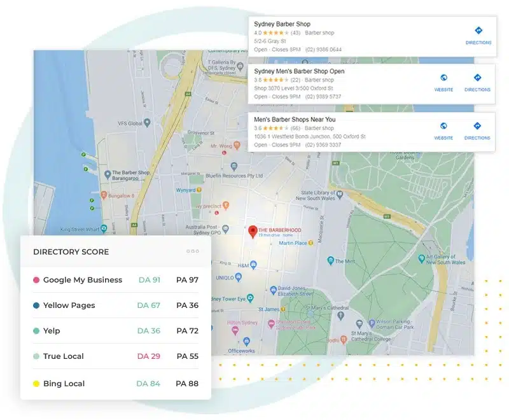Click the UNIQLO shopping pin

239,277
